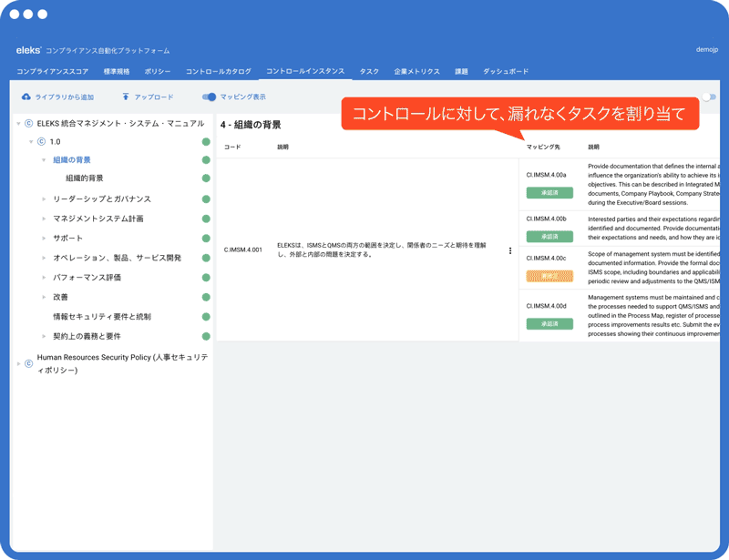Viewport: 729px width, 560px height.
Task: Expand the サポート node
Action: coord(44,238)
